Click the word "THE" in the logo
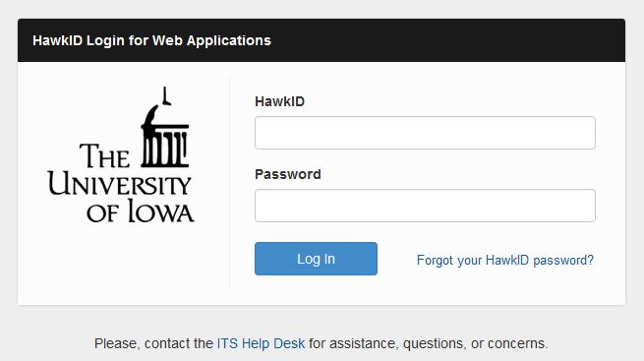The height and width of the screenshot is (361, 644). (x=105, y=156)
